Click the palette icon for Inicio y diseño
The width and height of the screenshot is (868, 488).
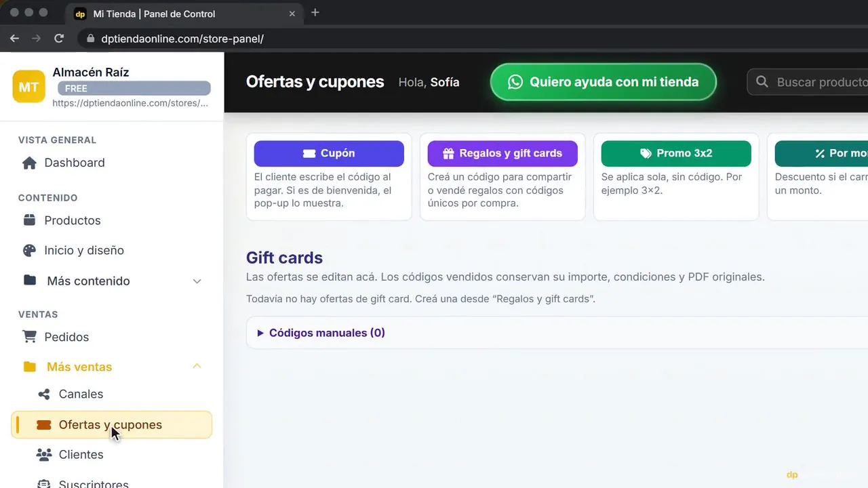pos(29,250)
